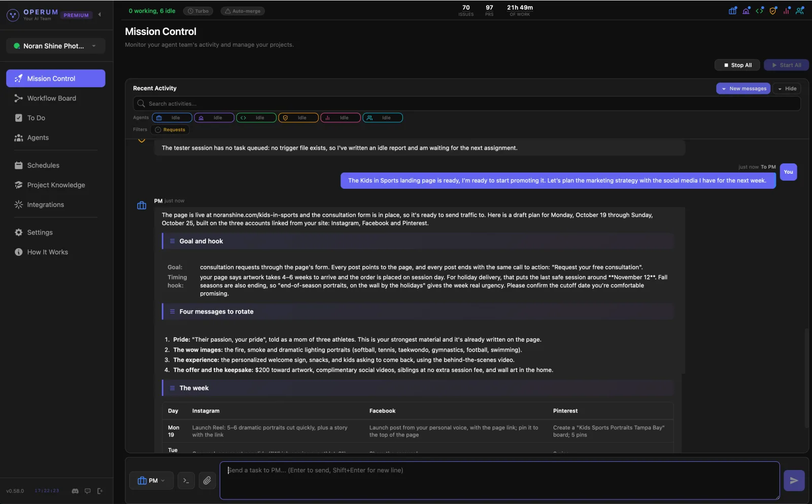Click the activity feed scrollbar
This screenshot has width=812, height=504.
point(806,378)
